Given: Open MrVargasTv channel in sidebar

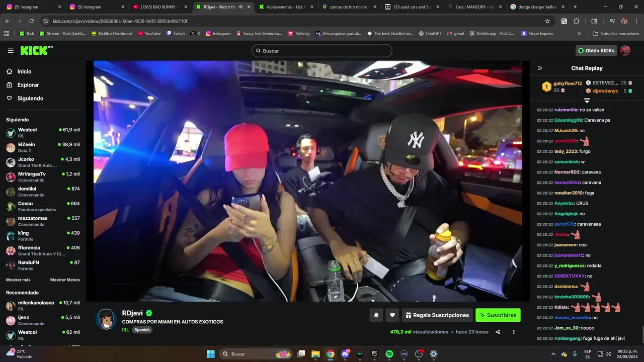Looking at the screenshot, I should click(43, 177).
